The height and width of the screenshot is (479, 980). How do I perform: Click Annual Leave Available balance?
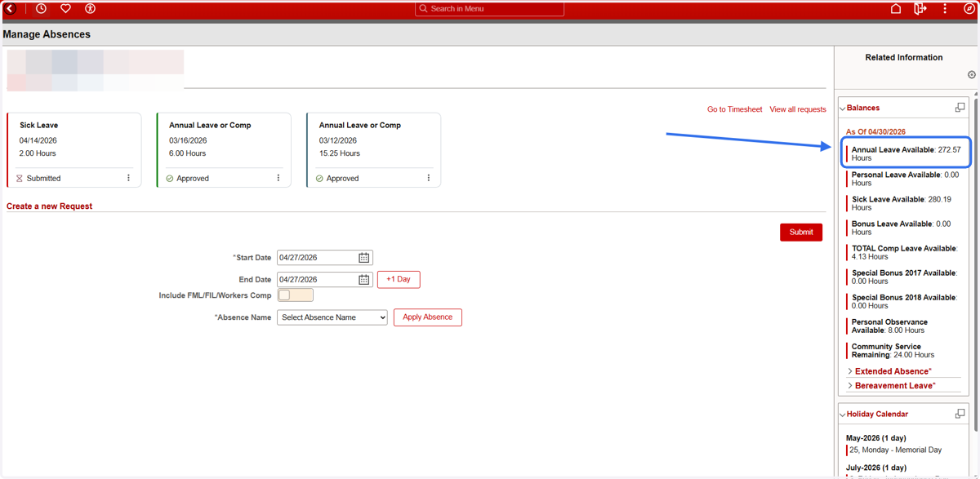click(x=906, y=153)
